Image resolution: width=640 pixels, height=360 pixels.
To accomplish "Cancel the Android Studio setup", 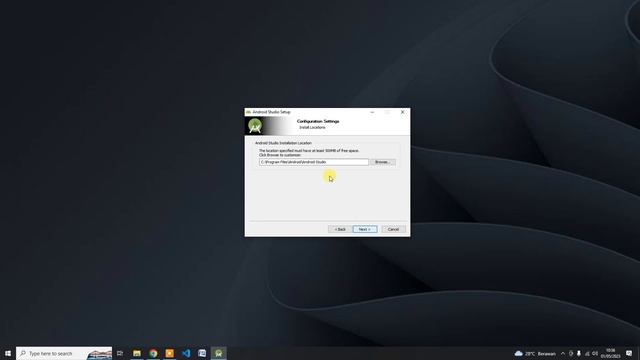I will tap(393, 229).
